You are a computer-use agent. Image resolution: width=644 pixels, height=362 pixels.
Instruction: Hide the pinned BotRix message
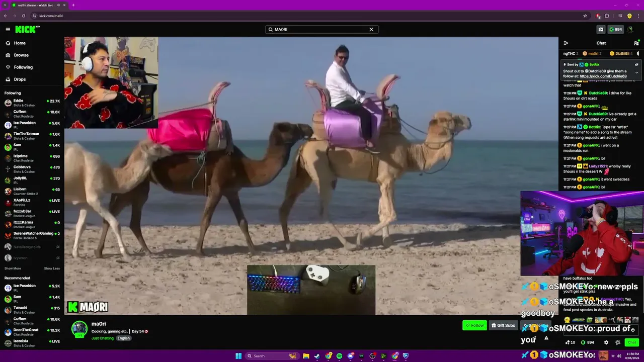[636, 64]
